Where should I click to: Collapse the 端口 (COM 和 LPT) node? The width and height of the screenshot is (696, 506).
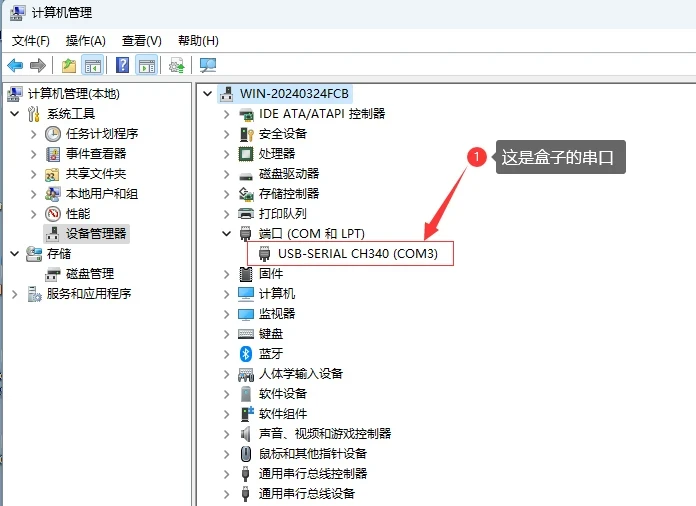pyautogui.click(x=226, y=233)
